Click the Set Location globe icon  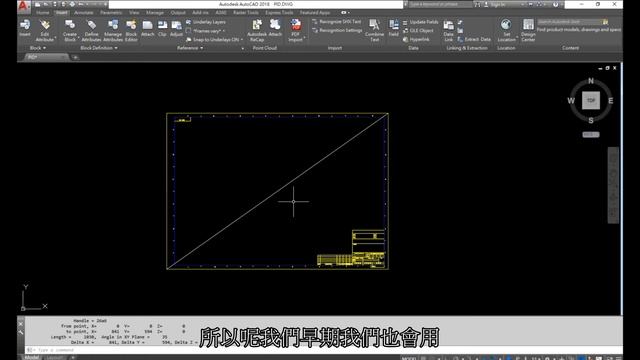pos(506,25)
